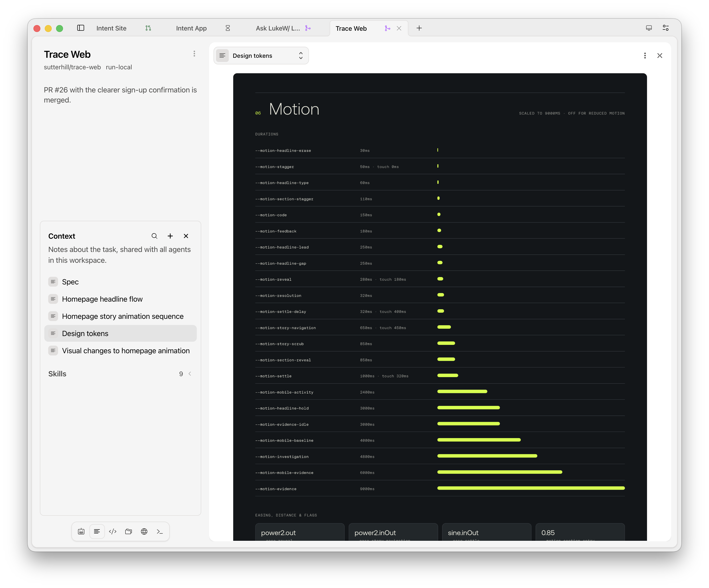Open the Homepage headline flow note
The image size is (709, 588).
click(121, 299)
